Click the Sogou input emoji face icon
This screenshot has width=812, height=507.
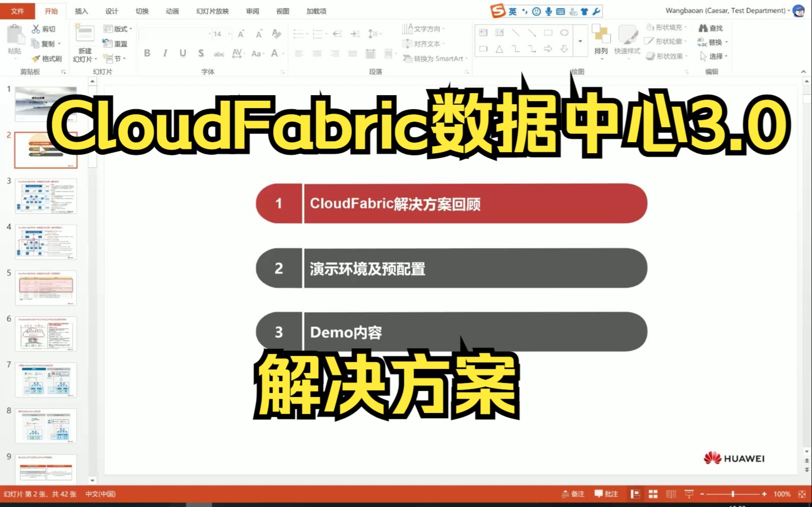536,11
